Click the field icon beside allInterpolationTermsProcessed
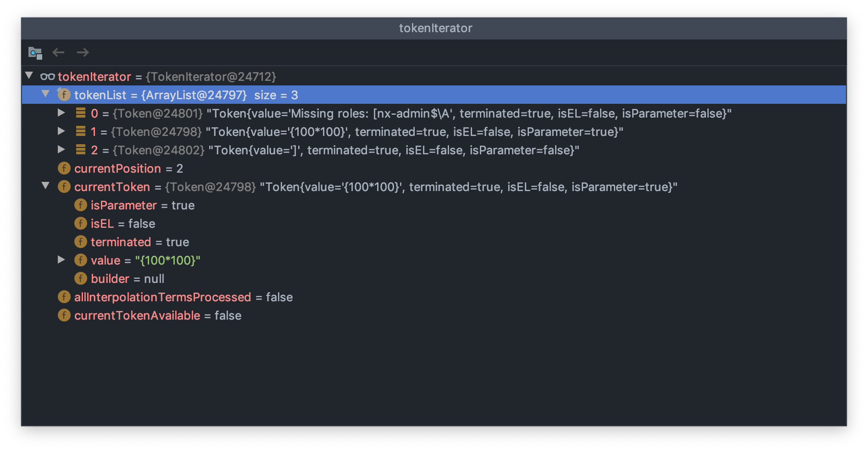 [x=64, y=297]
